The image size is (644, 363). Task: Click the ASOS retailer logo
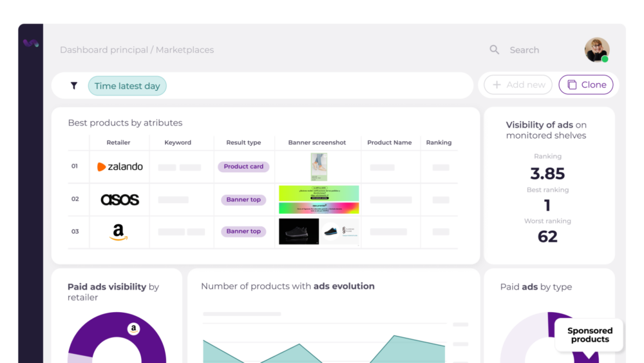(120, 199)
